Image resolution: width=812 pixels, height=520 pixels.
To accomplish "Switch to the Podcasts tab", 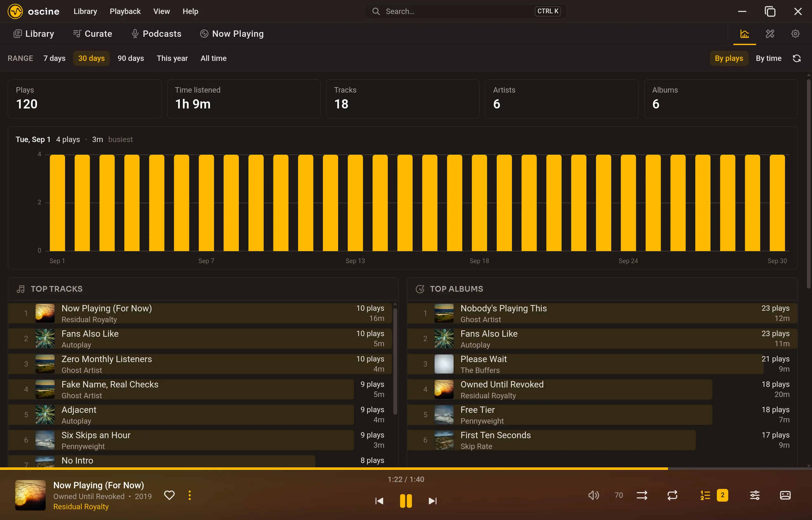I will [156, 34].
